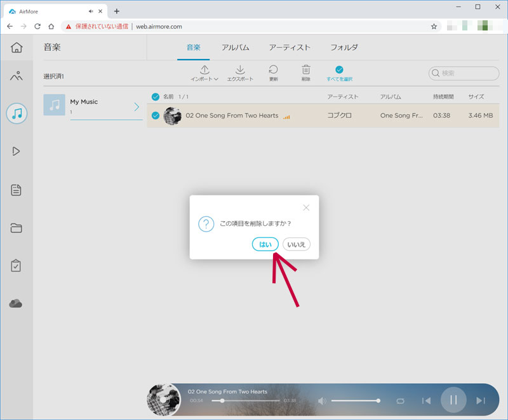Click the player volume slider
This screenshot has height=420, width=508.
click(355, 401)
